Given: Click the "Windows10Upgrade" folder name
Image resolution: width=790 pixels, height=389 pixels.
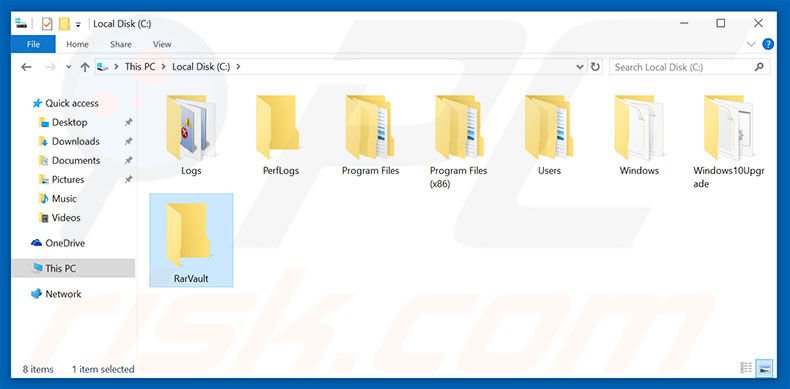Looking at the screenshot, I should [x=729, y=177].
